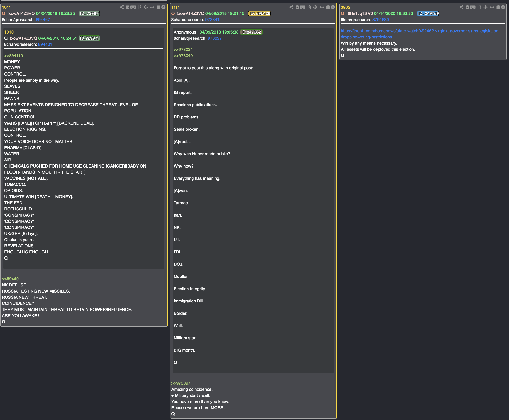Follow the reply reference >>973040
Screen dimensions: 509x420
(183, 56)
